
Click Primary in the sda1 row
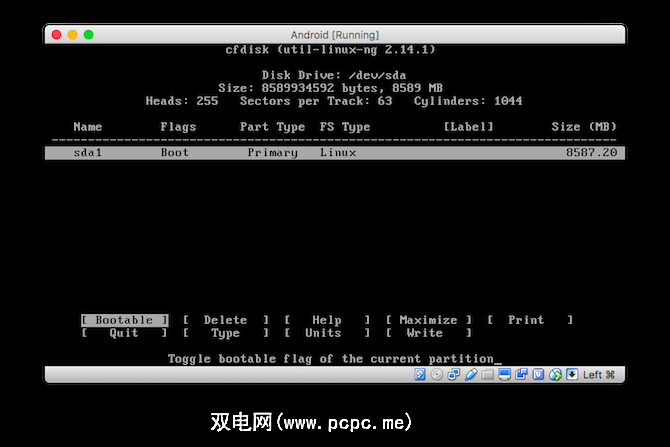[x=273, y=153]
